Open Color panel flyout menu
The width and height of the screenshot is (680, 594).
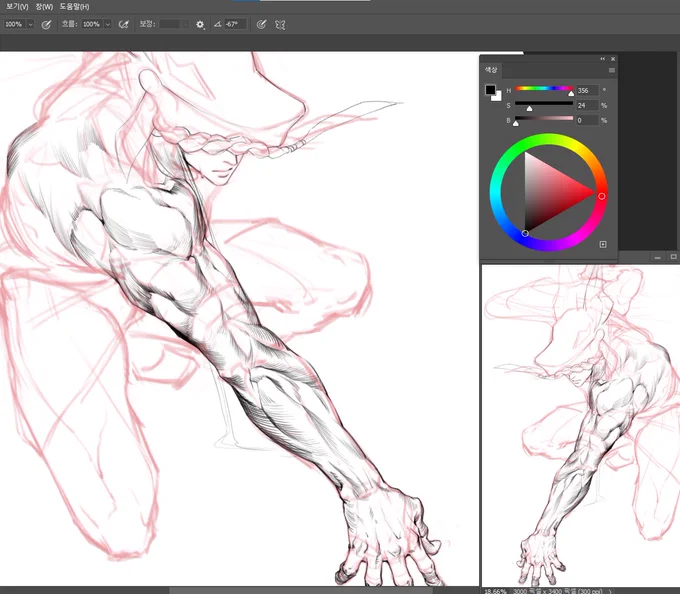click(612, 70)
